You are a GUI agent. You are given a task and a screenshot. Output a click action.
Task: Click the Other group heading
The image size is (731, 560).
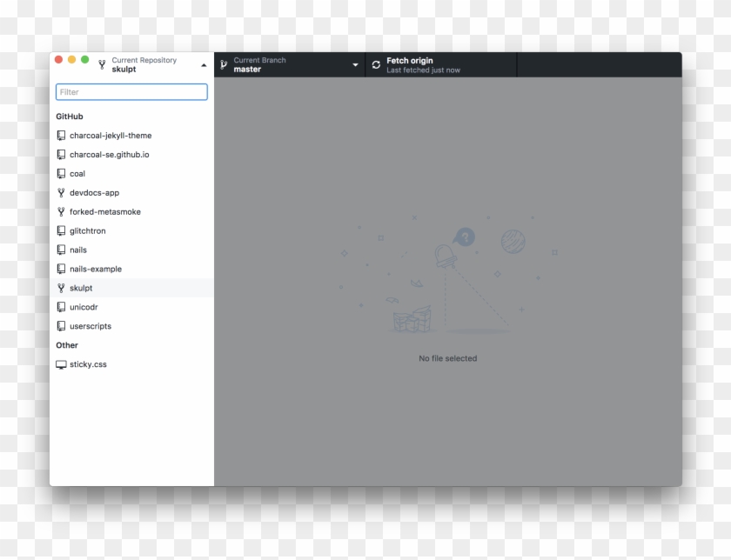tap(67, 346)
